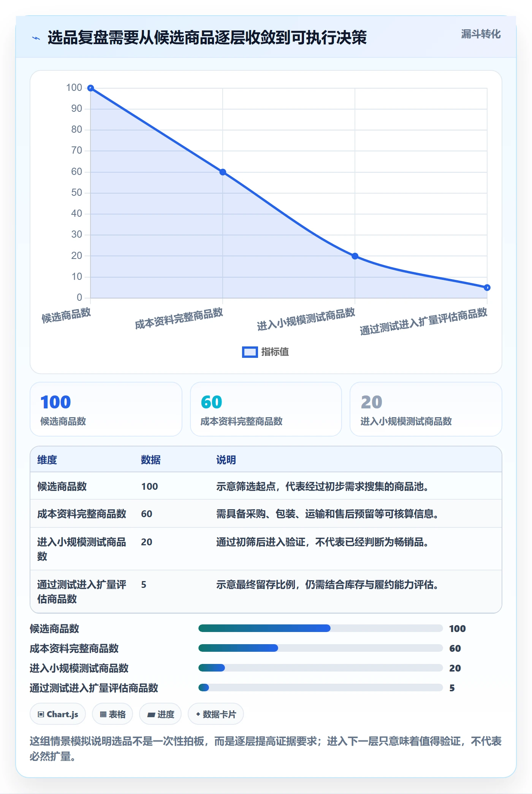The height and width of the screenshot is (794, 532).
Task: Open the 60 成本资料完整商品数 data card
Action: [266, 409]
